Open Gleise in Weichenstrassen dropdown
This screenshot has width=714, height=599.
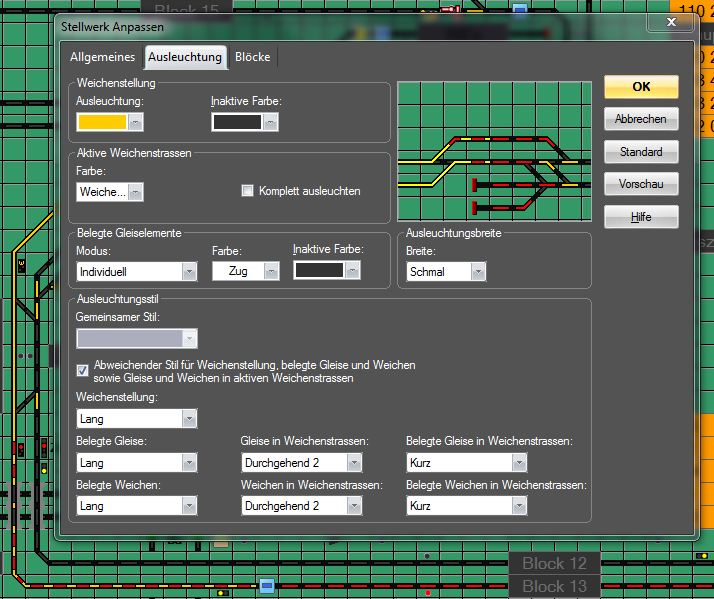pos(301,463)
